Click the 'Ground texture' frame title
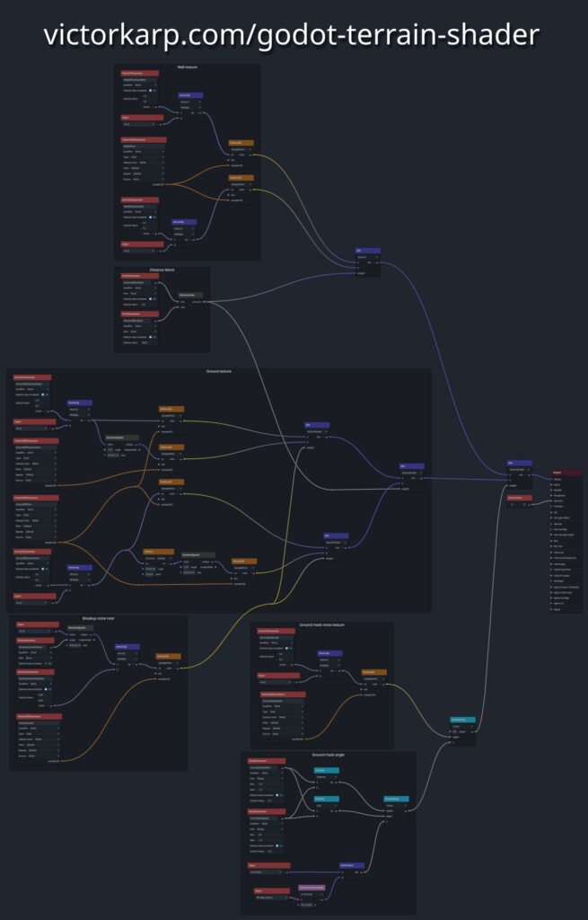Screen dimensions: 588x920 pyautogui.click(x=219, y=371)
